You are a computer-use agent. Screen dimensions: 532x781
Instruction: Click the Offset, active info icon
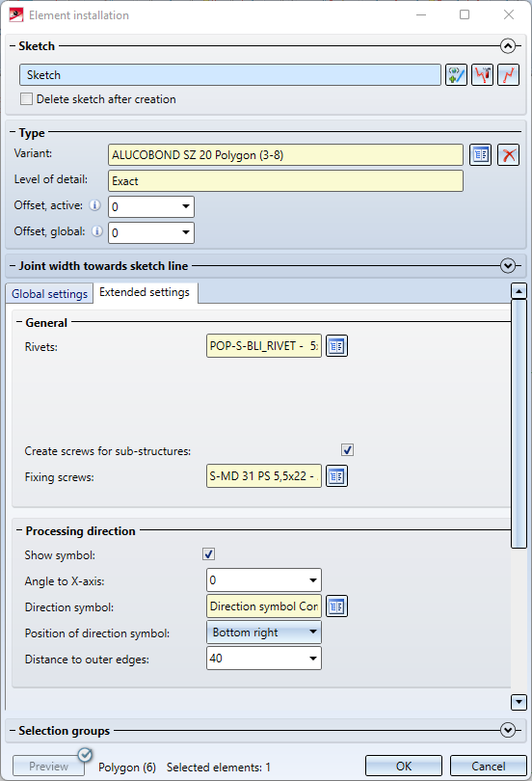[95, 205]
